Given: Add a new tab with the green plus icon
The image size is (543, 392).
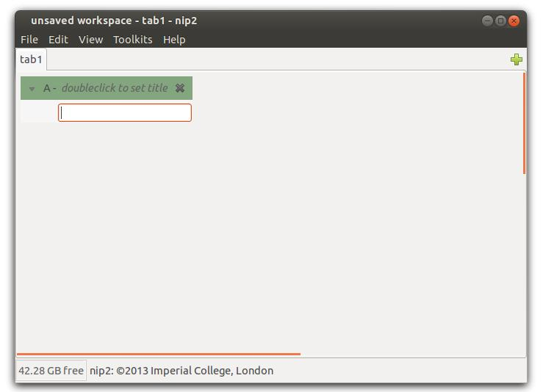Looking at the screenshot, I should tap(517, 60).
